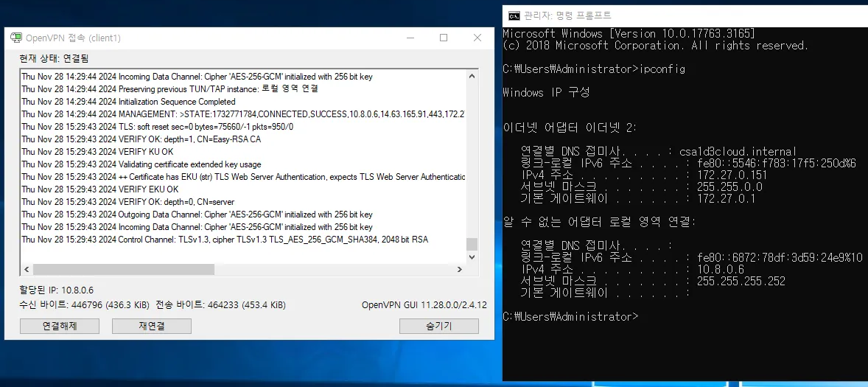Select the 'Initialization Sequence Completed' log line
The width and height of the screenshot is (868, 387).
pyautogui.click(x=128, y=102)
